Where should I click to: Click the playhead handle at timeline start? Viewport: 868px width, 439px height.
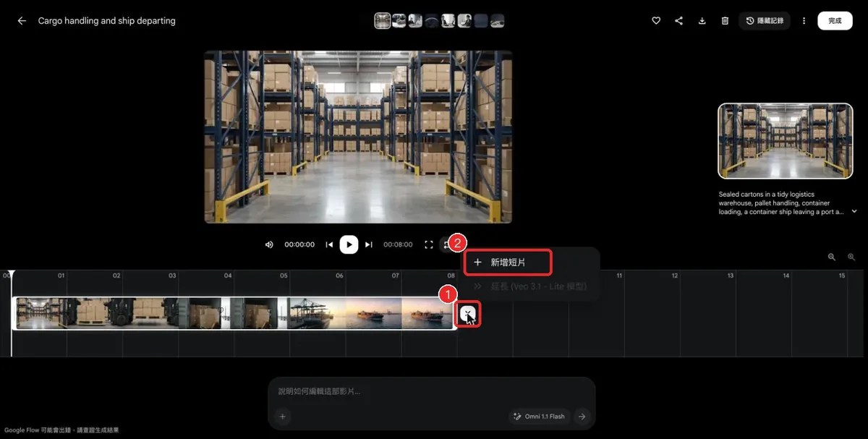pos(12,274)
